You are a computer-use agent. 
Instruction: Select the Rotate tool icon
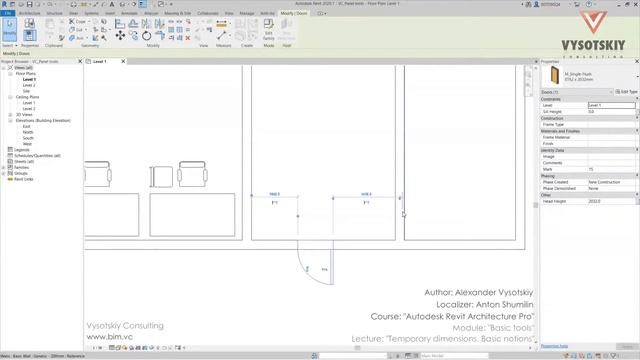click(x=147, y=36)
